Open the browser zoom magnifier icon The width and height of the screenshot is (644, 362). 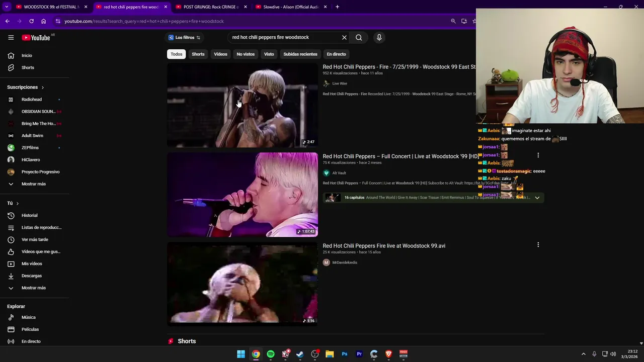click(453, 21)
